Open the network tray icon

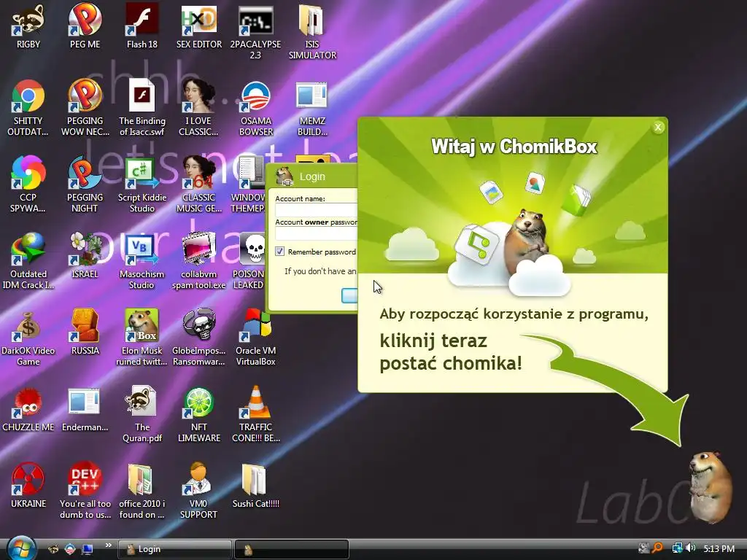[x=676, y=548]
